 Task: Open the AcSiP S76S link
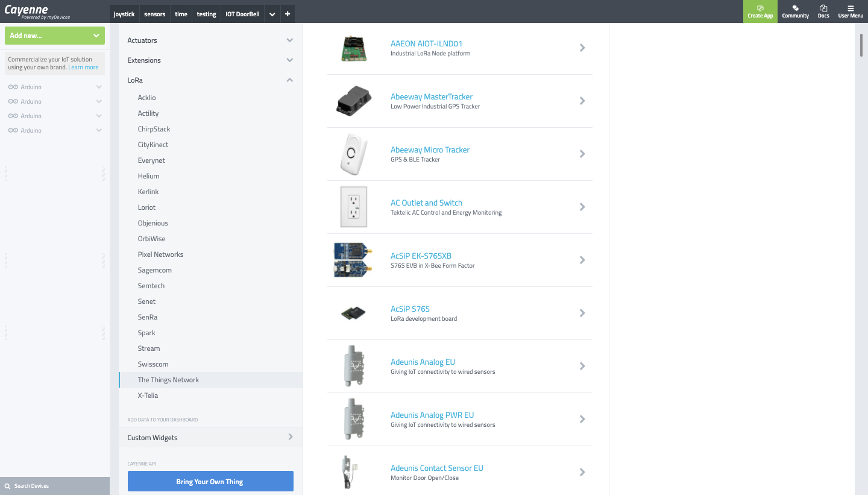pos(410,309)
